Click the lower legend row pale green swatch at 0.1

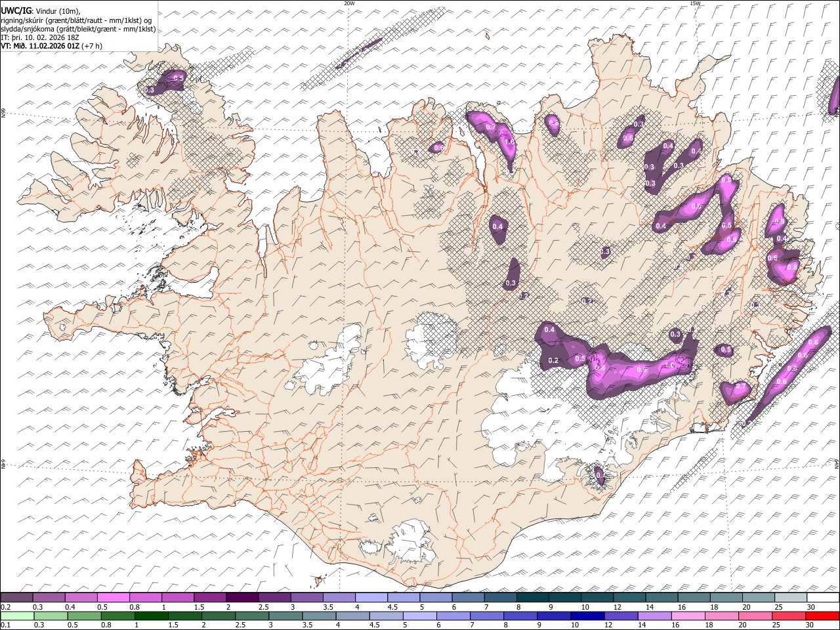tap(17, 616)
